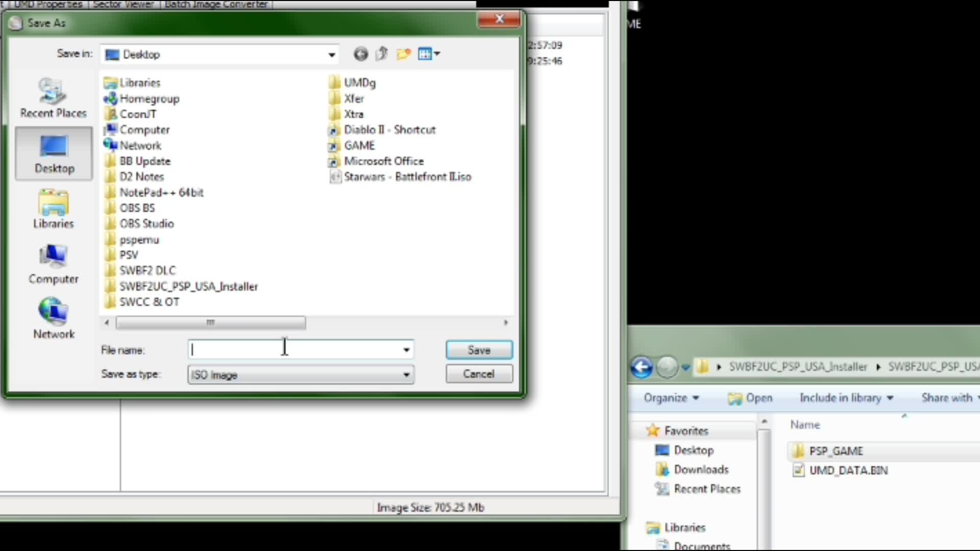Expand the Save in Desktop dropdown
The height and width of the screenshot is (551, 980).
pos(332,55)
